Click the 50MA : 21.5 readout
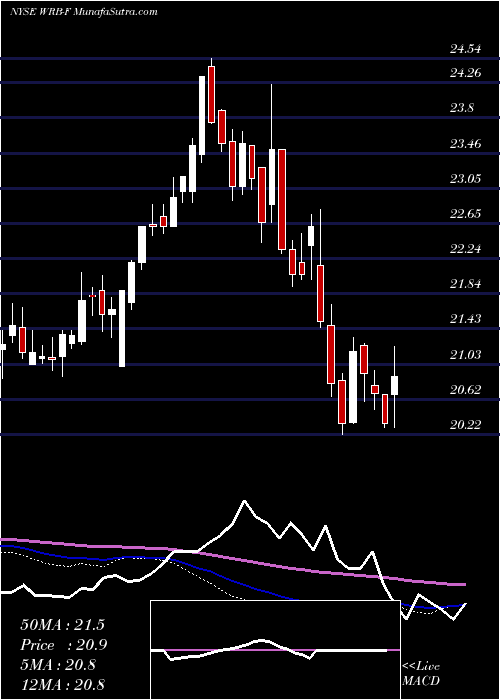This screenshot has height=700, width=500. 62,625
